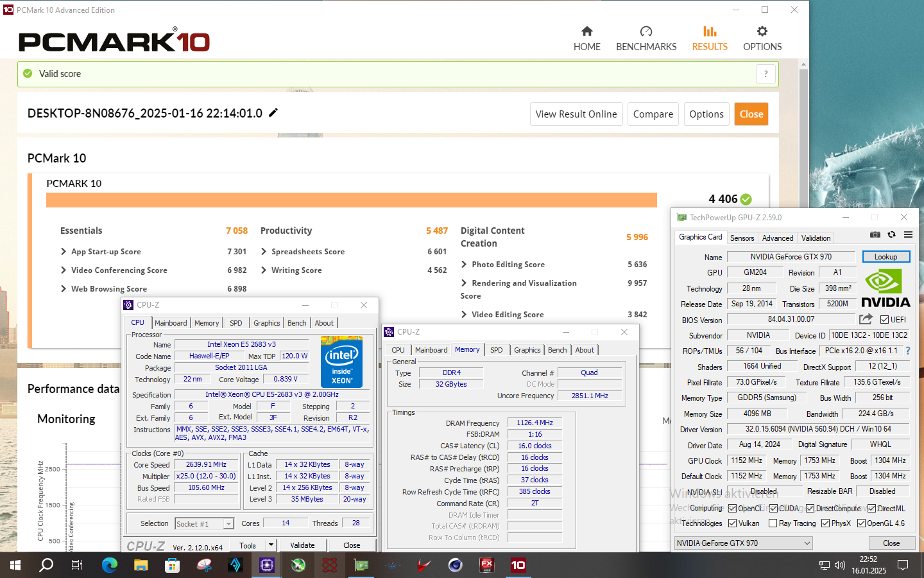Viewport: 924px width, 578px height.
Task: Toggle the UEFI checkbox in GPU-Z
Action: point(884,319)
